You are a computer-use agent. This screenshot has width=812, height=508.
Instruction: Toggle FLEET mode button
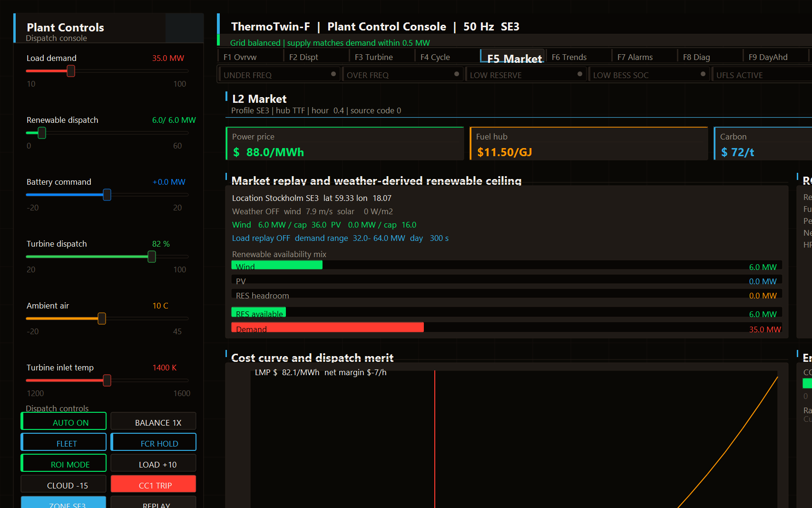click(64, 443)
